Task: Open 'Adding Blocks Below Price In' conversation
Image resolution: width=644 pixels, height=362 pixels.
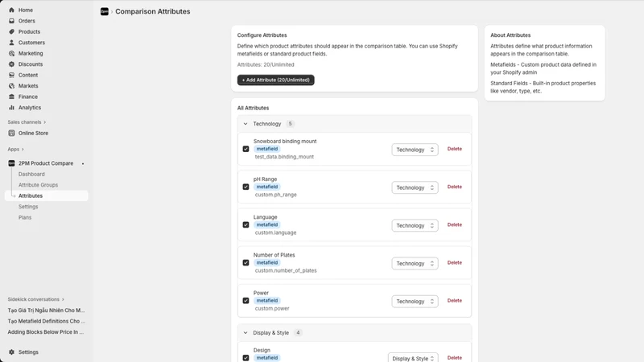Action: click(x=46, y=332)
